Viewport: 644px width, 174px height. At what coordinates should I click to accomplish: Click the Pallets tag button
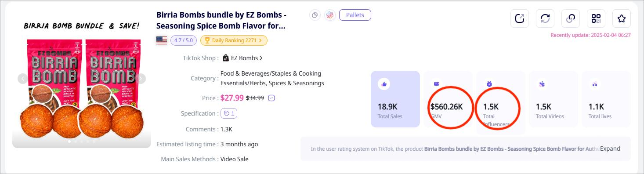tap(355, 15)
